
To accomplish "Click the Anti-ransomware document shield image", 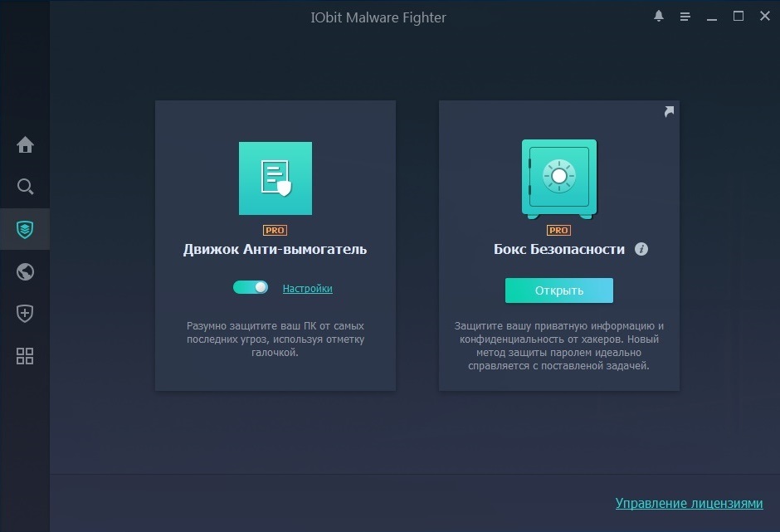I will pos(275,178).
